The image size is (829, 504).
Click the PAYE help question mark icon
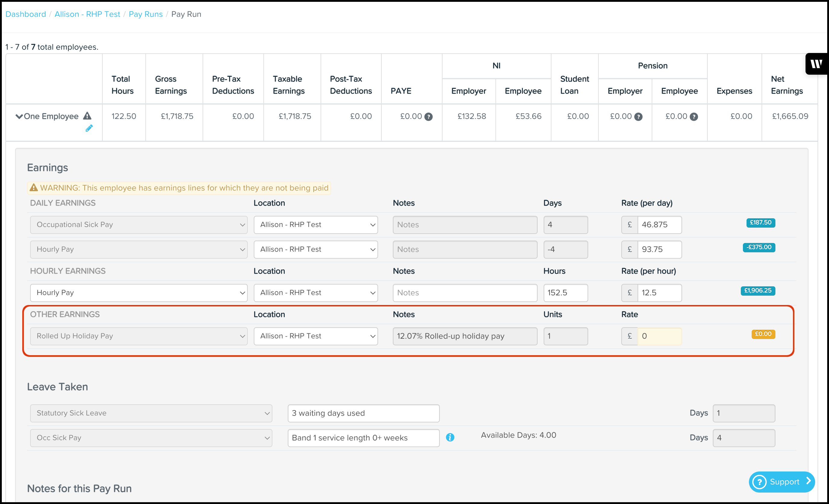coord(428,117)
